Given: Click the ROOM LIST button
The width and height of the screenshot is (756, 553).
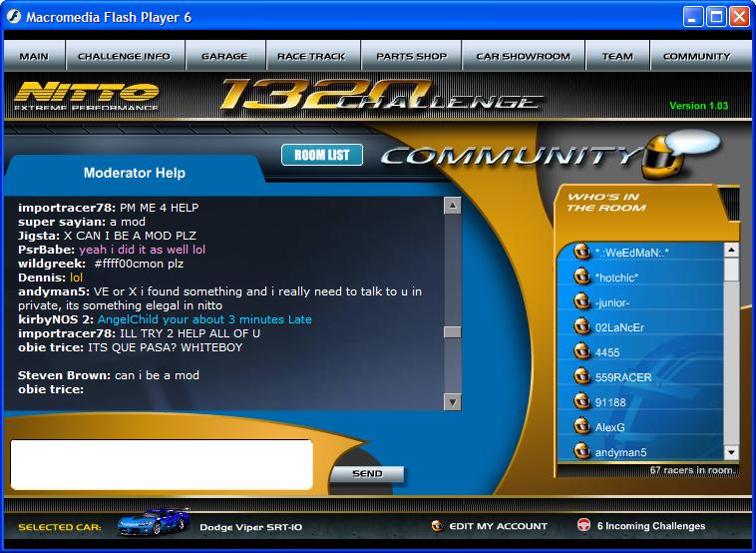Looking at the screenshot, I should (x=322, y=155).
